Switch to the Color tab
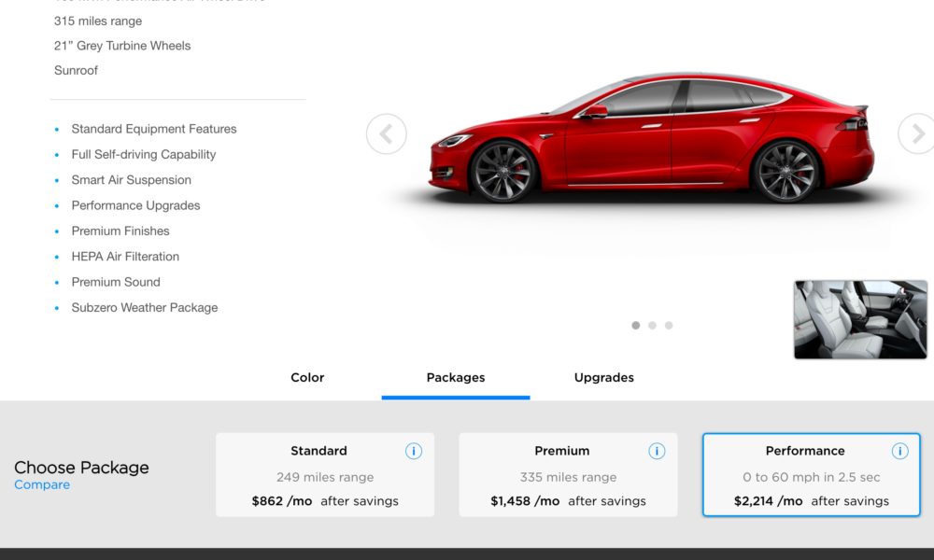Viewport: 934px width, 560px height. 307,377
